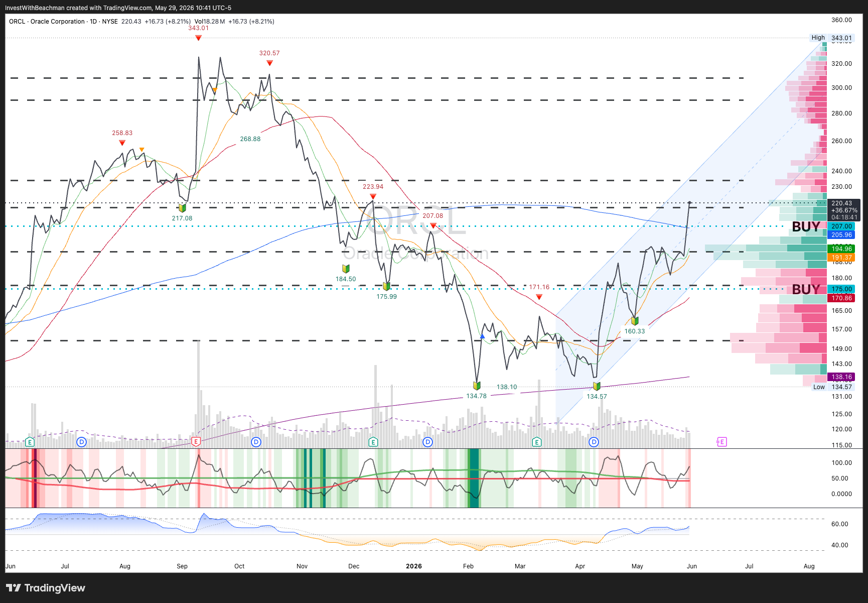Click the 300.00 price axis label

(841, 88)
